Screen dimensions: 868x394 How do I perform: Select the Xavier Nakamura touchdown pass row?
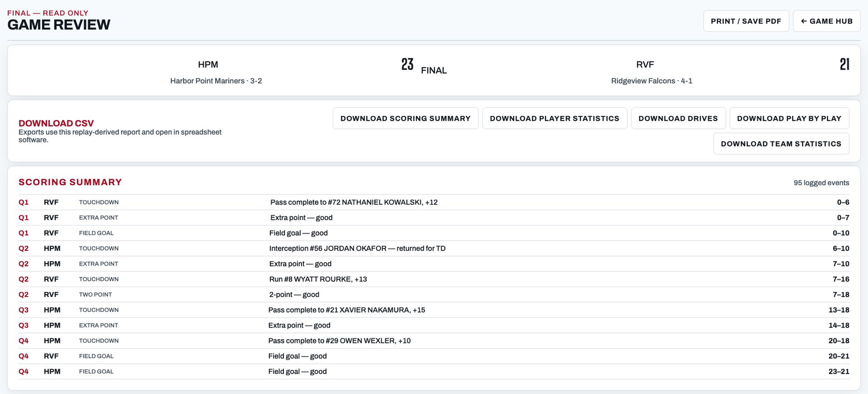434,310
